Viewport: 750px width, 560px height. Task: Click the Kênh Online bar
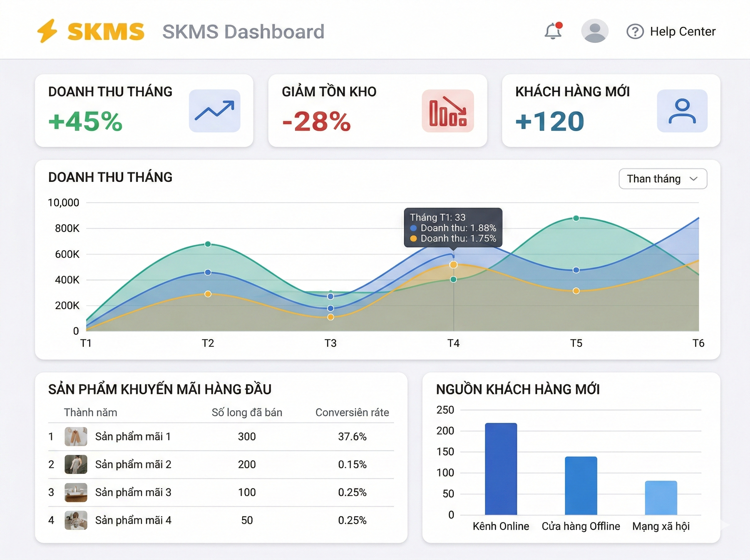(x=501, y=469)
